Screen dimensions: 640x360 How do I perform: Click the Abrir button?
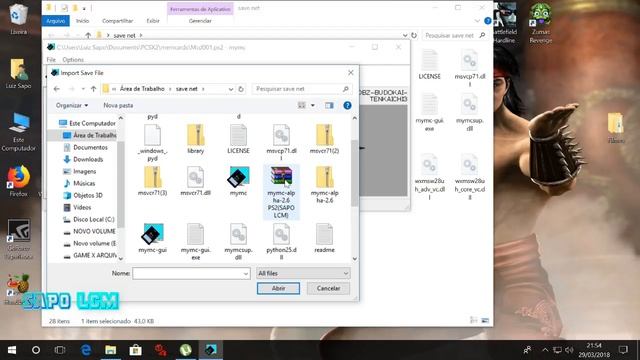pos(278,288)
